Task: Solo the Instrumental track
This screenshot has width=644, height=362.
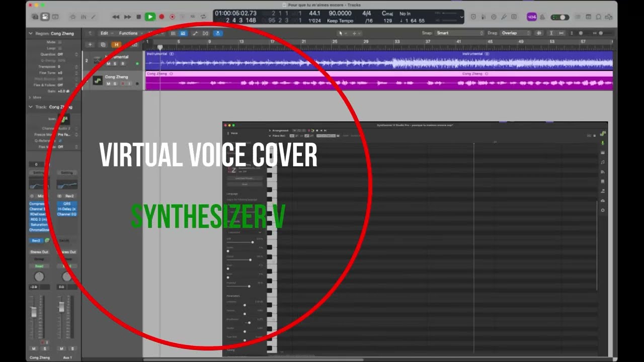Action: (115, 64)
